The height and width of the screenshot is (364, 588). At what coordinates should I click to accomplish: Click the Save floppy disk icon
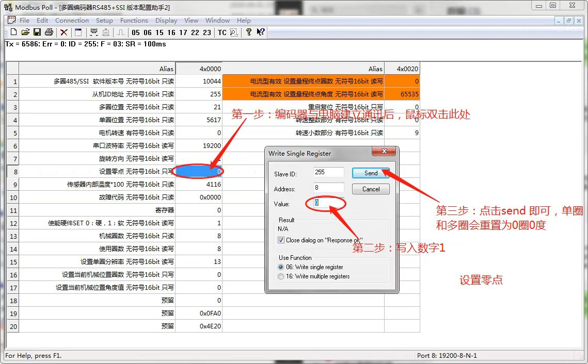(37, 32)
